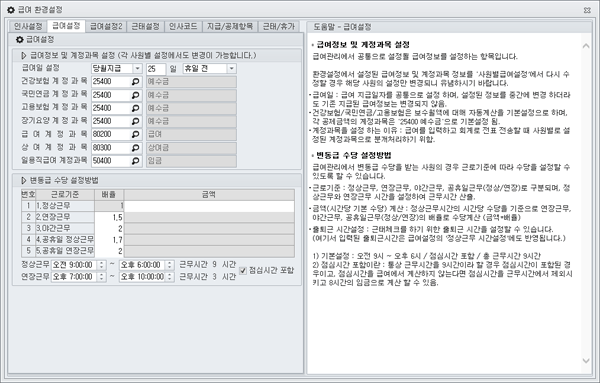Open search for 일용직급여 계정과목 50400
The height and width of the screenshot is (383, 600).
pos(135,161)
